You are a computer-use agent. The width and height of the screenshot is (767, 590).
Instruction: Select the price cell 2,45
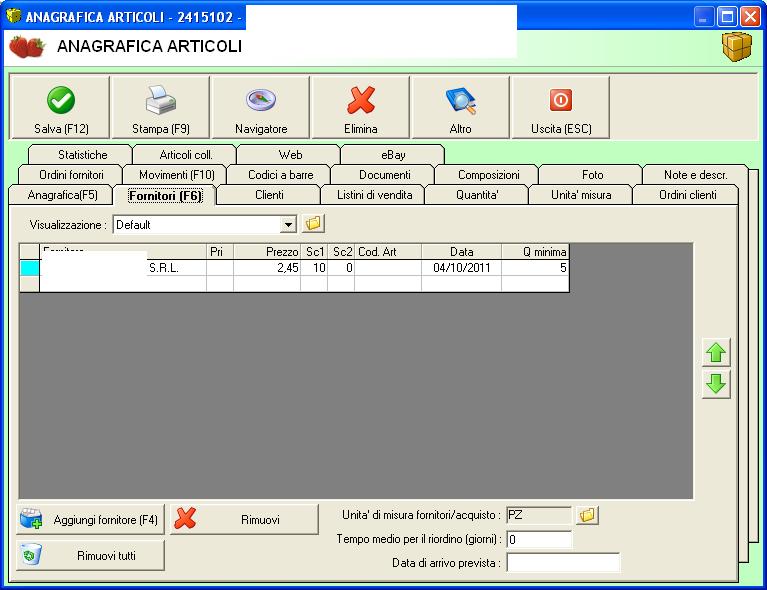pos(267,268)
